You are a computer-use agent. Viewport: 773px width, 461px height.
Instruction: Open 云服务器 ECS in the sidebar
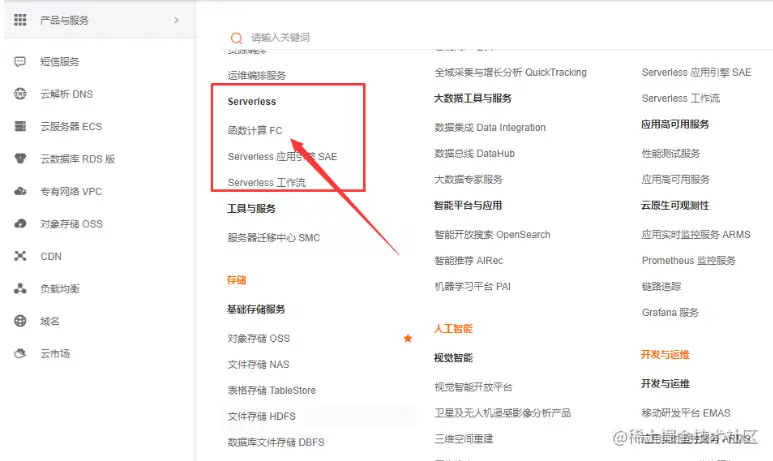71,127
